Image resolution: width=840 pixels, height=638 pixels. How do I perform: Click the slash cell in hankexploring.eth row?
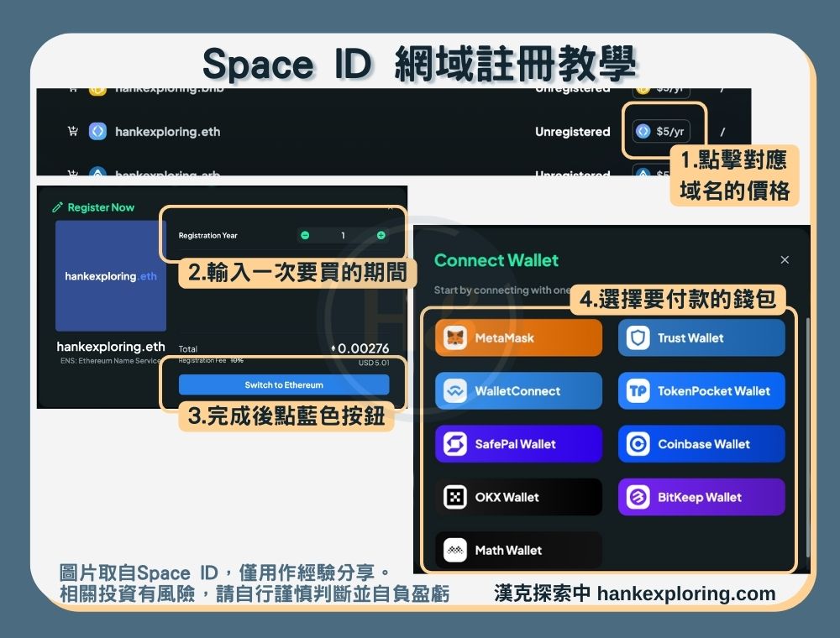tap(722, 132)
